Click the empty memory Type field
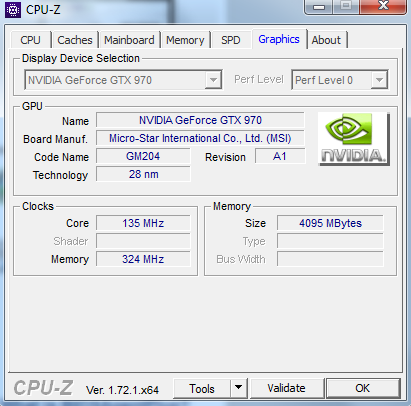Screen dimensions: 411x406 pos(330,241)
